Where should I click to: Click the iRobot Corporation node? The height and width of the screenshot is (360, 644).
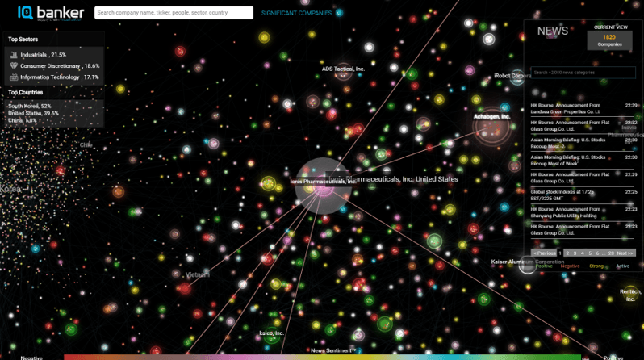517,77
